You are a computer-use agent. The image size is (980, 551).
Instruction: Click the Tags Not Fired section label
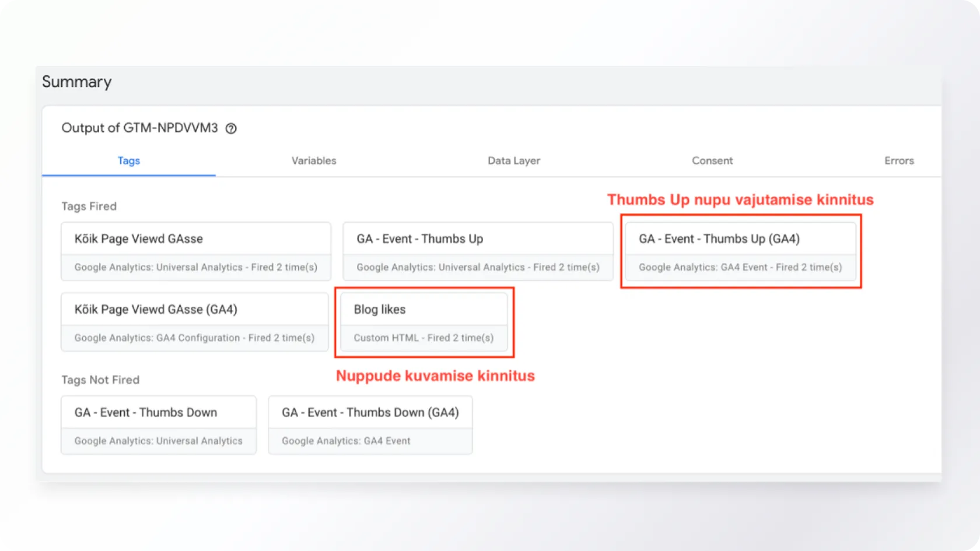pyautogui.click(x=100, y=380)
